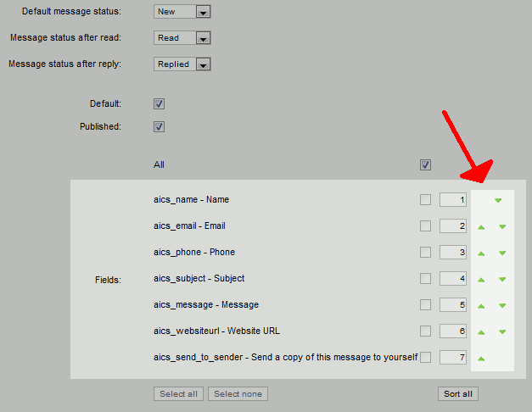
Task: Move aics_name field down
Action: [x=498, y=200]
